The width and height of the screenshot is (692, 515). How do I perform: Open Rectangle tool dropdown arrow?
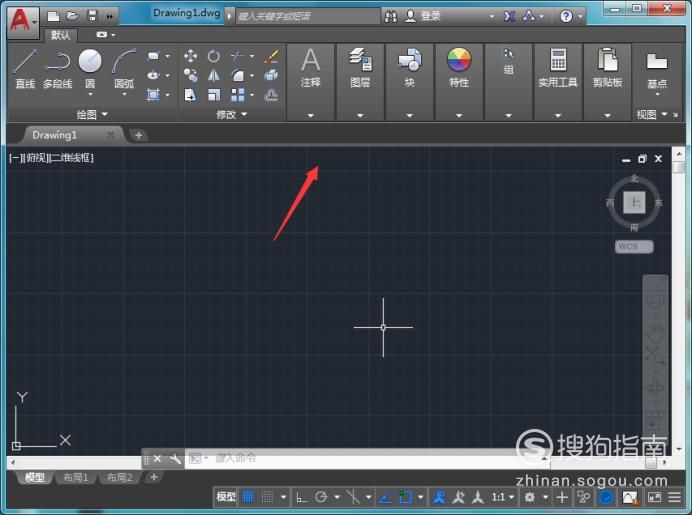[x=168, y=56]
